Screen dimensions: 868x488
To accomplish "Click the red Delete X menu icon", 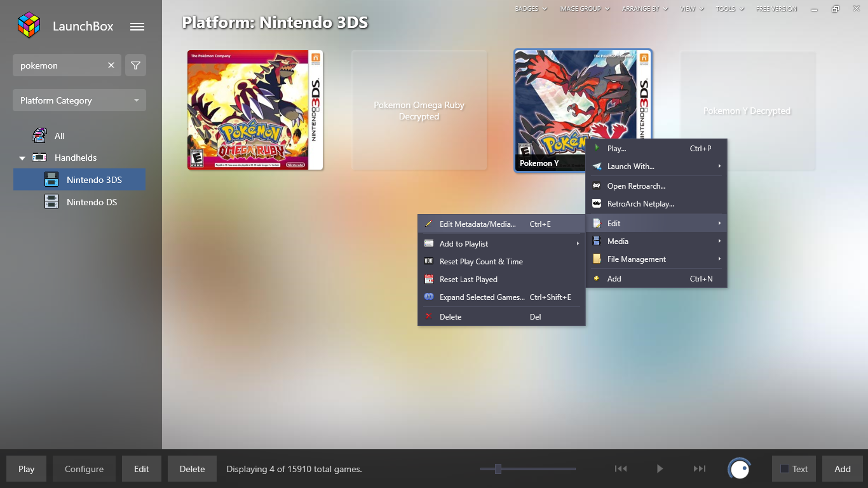I will [429, 316].
